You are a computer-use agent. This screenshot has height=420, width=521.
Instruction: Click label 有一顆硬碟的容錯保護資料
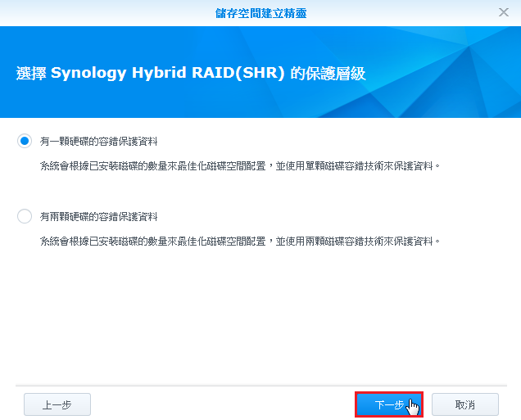(98, 142)
